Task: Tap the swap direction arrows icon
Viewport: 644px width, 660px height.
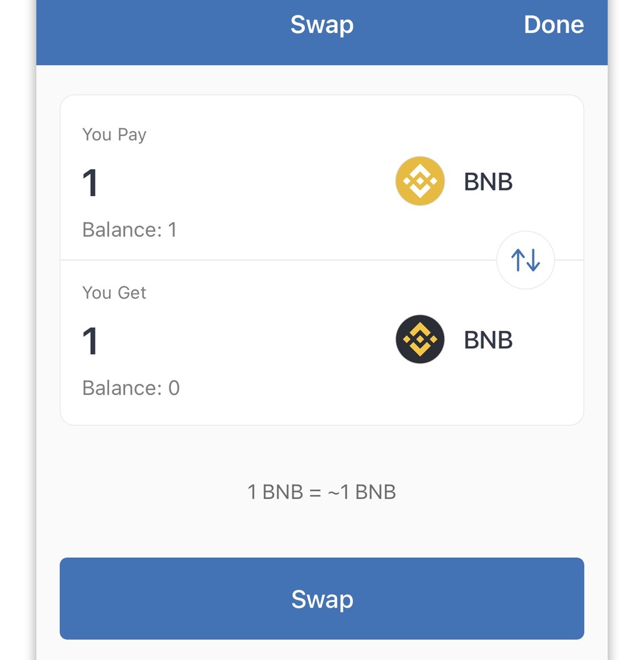Action: (x=525, y=260)
